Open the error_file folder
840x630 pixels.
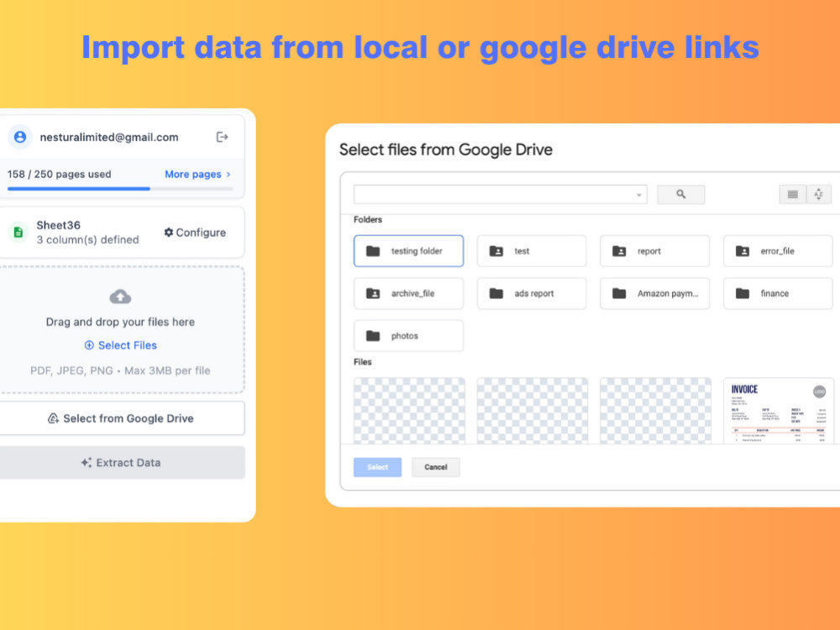pos(778,250)
